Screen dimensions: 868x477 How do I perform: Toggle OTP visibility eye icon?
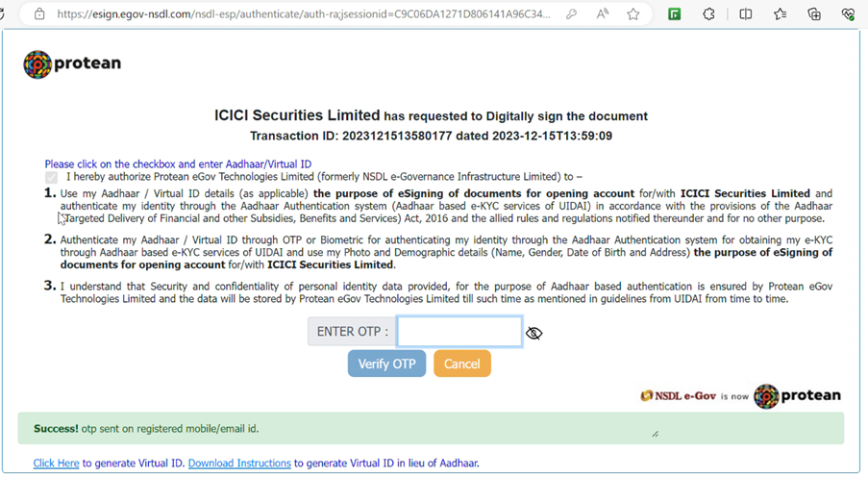point(534,333)
